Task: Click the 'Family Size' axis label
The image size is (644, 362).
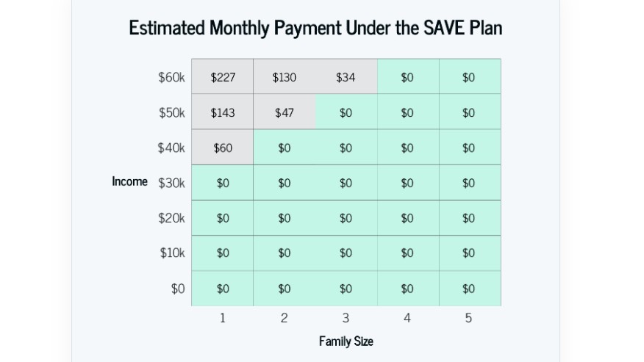Action: tap(346, 341)
